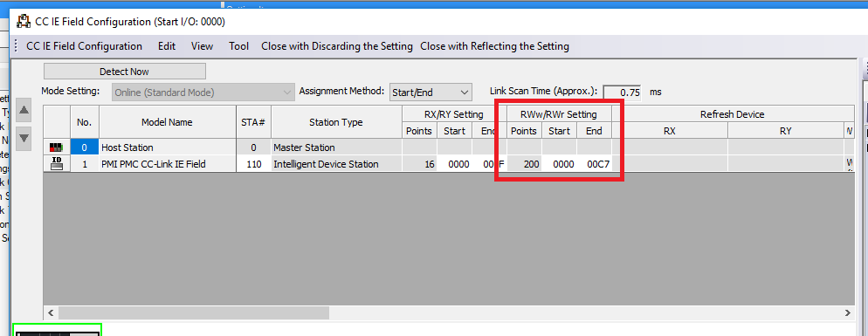Click the move-up arrow beside the station list
This screenshot has width=868, height=336.
click(x=24, y=110)
